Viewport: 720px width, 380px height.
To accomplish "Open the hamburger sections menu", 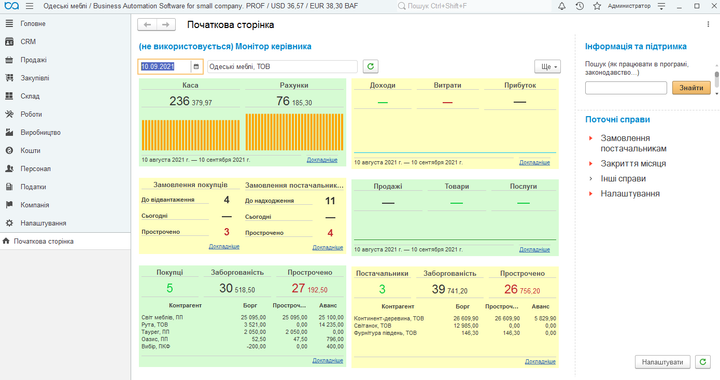I will point(29,6).
